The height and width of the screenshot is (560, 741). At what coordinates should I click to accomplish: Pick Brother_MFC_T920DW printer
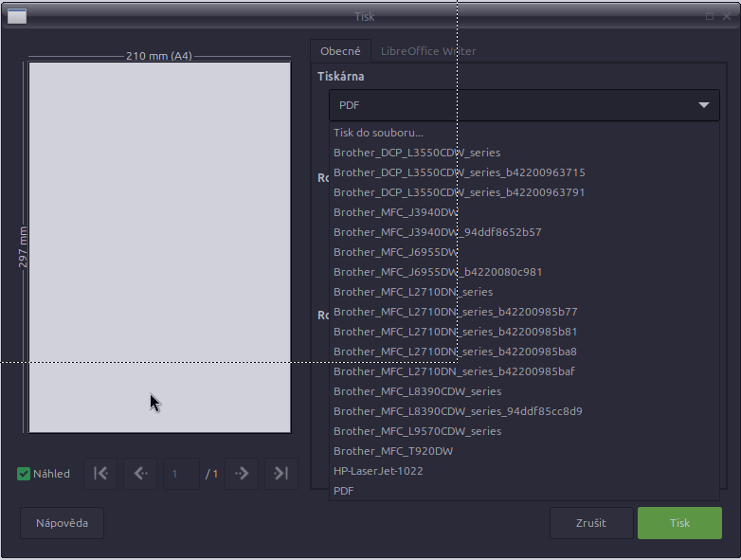393,451
